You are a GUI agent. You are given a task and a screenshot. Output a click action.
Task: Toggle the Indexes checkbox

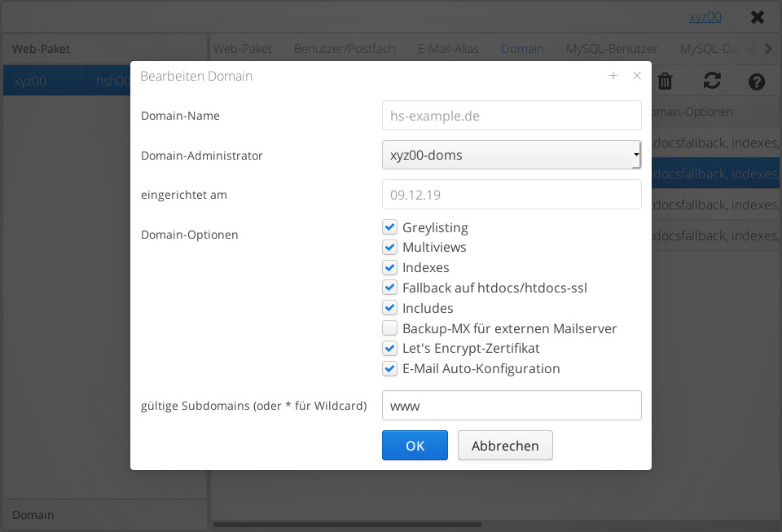[x=389, y=267]
